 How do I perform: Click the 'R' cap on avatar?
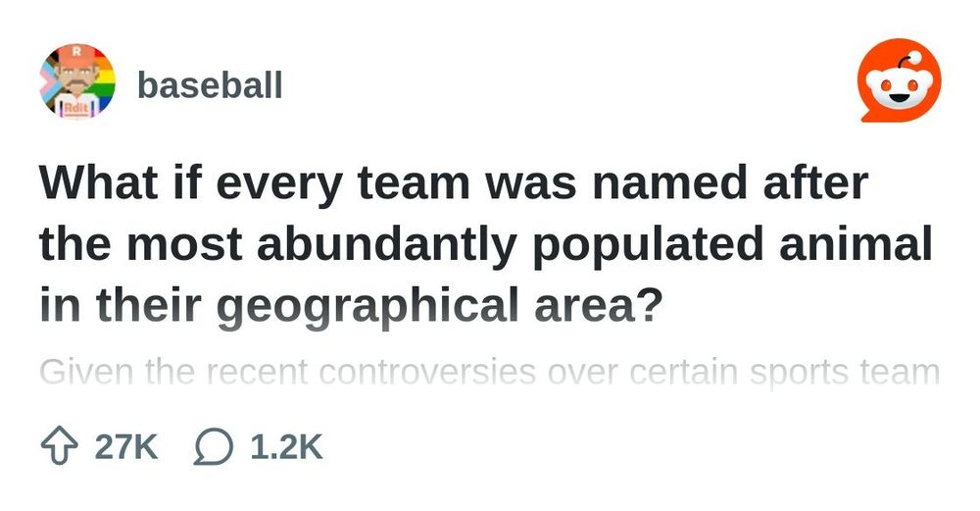76,53
